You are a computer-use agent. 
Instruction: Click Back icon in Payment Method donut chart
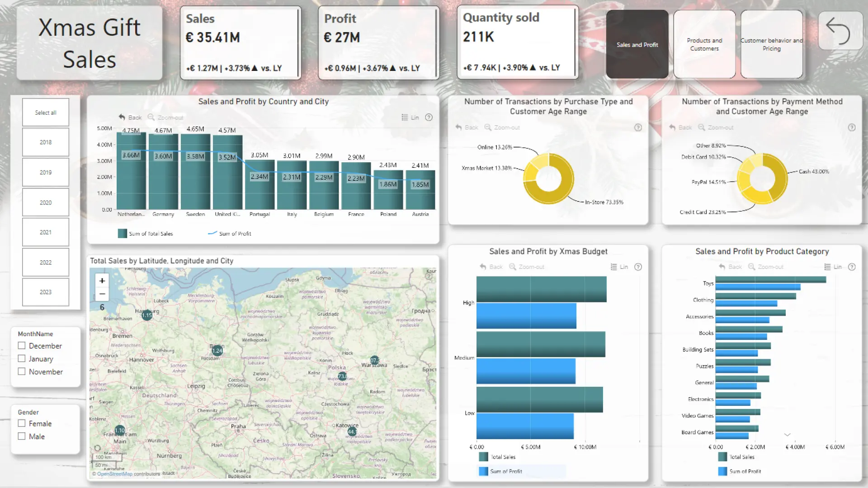[672, 127]
